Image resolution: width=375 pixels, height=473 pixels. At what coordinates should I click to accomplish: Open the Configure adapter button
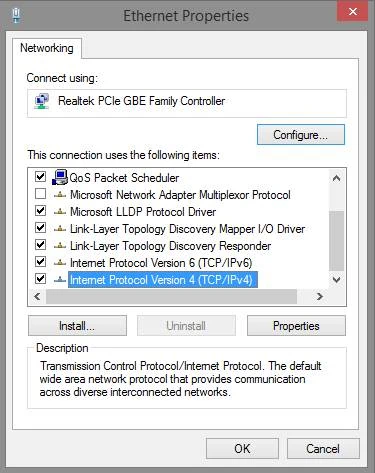tap(301, 135)
